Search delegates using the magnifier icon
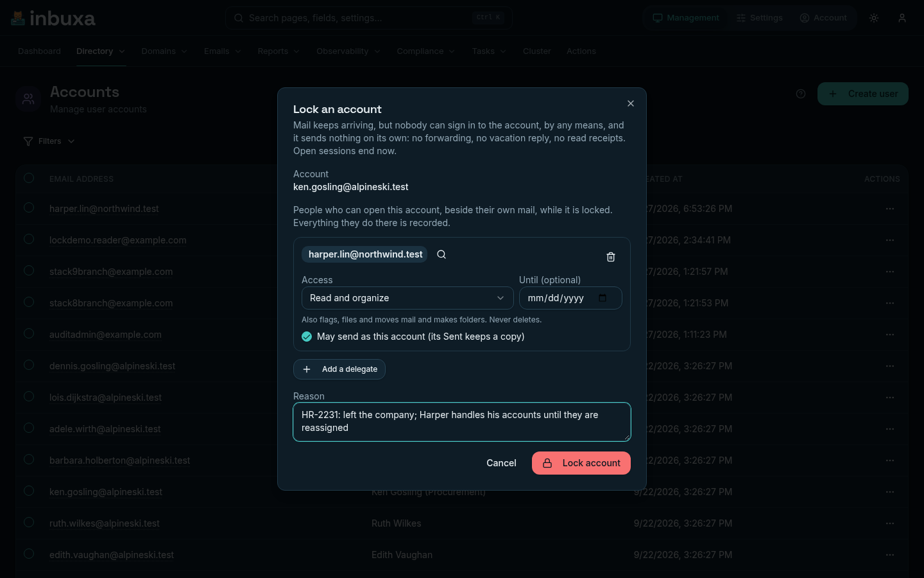 tap(441, 254)
